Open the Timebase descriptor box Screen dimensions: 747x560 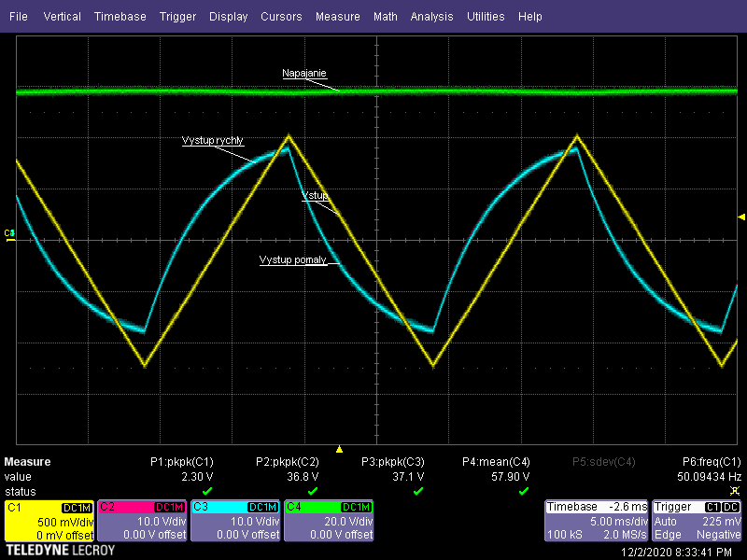coord(596,521)
